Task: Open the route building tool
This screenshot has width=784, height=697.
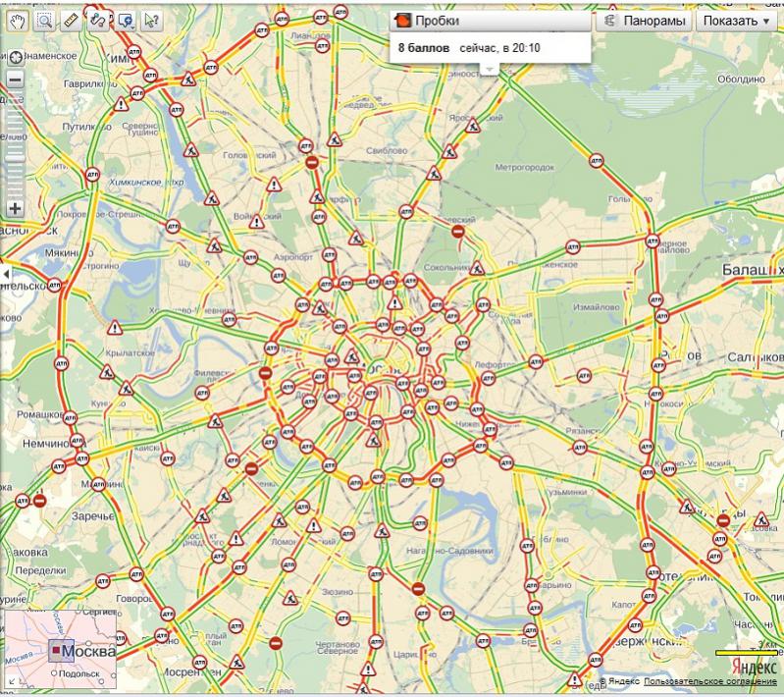Action: coord(97,20)
